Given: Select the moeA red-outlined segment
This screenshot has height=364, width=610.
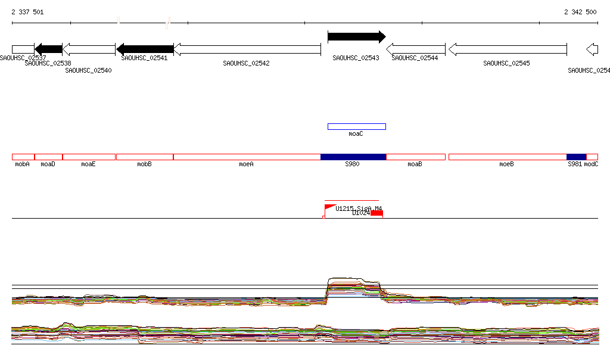Looking at the screenshot, I should click(x=247, y=157).
